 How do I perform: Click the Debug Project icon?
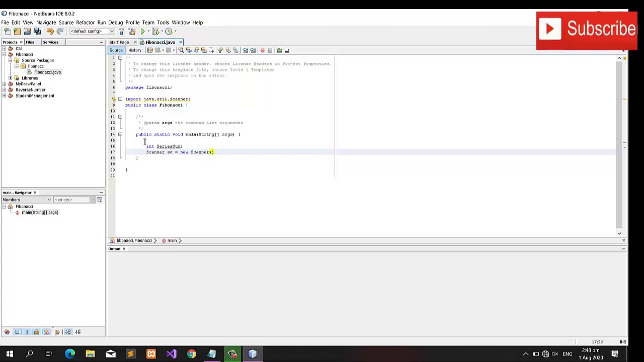tap(155, 31)
